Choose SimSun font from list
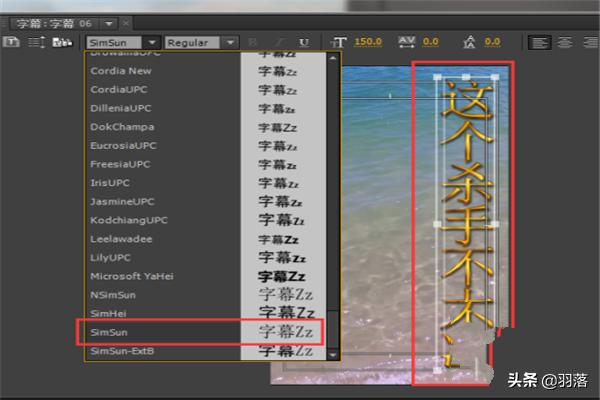 (207, 332)
